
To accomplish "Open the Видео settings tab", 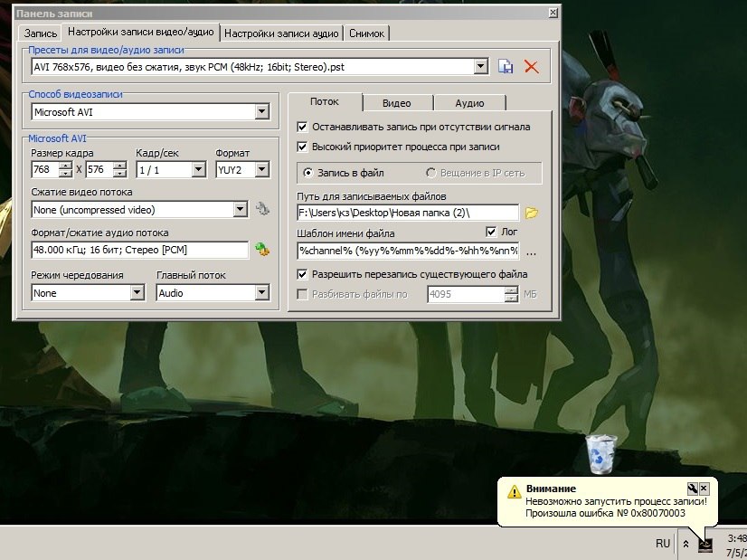I will click(x=396, y=103).
